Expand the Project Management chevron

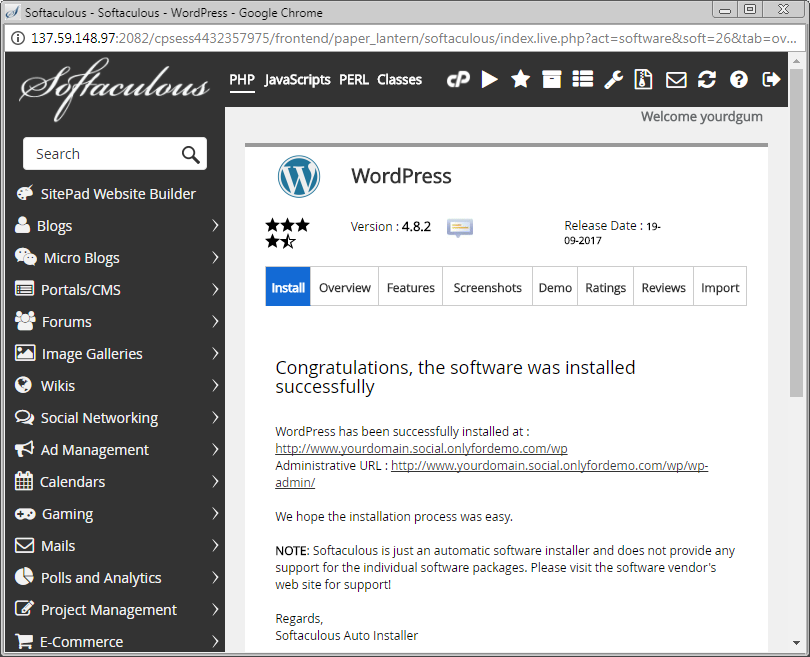215,609
